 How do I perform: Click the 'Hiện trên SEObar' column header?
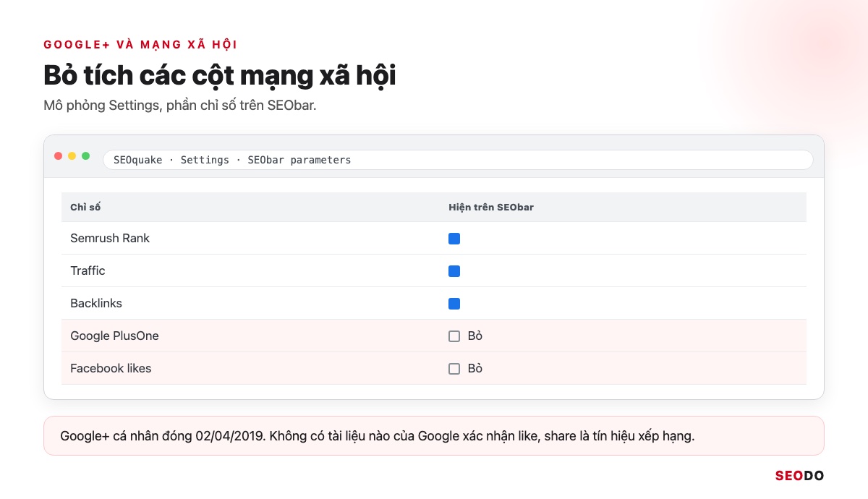tap(491, 208)
